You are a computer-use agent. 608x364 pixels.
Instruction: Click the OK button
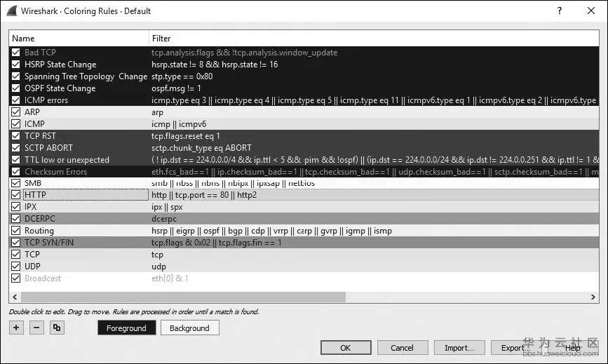[346, 348]
